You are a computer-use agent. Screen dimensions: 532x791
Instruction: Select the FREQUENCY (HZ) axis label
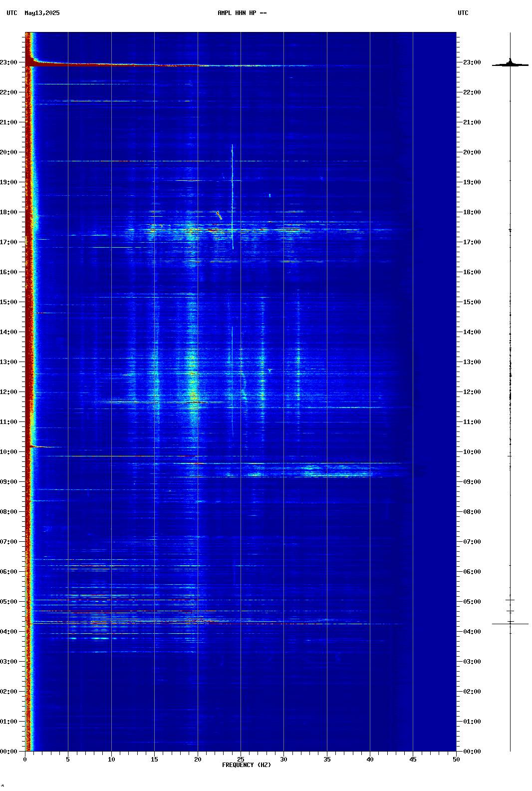click(247, 765)
